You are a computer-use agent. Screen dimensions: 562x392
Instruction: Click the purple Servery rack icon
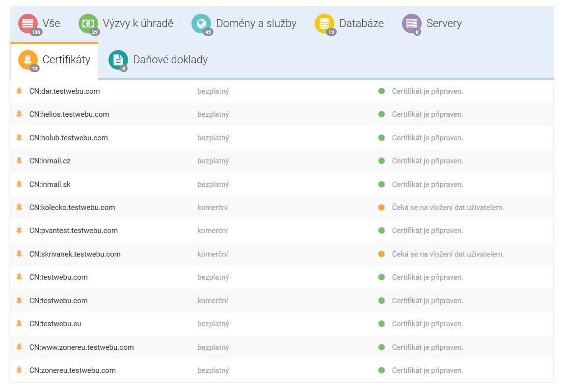coord(411,24)
